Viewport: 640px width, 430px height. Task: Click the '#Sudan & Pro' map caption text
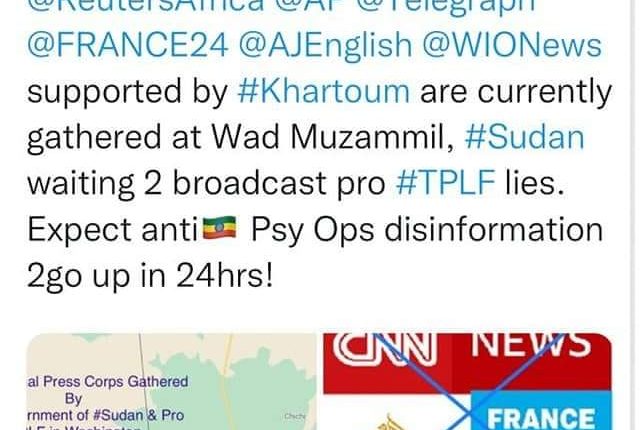138,415
